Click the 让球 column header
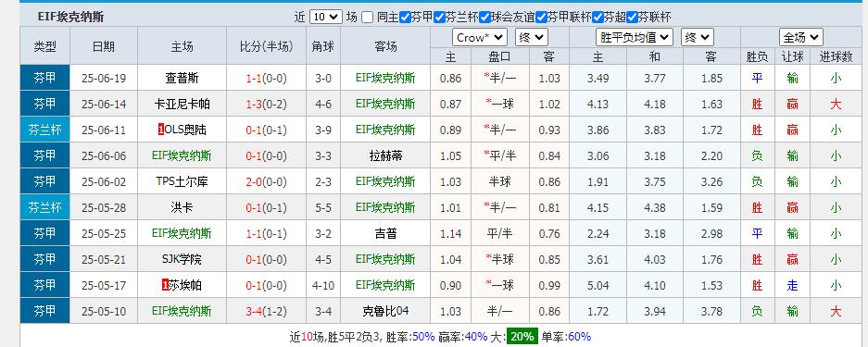The height and width of the screenshot is (347, 868). pos(792,56)
